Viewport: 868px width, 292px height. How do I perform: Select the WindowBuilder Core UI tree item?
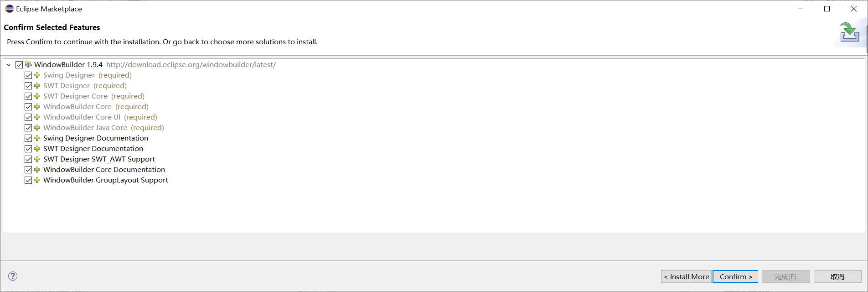[x=81, y=117]
